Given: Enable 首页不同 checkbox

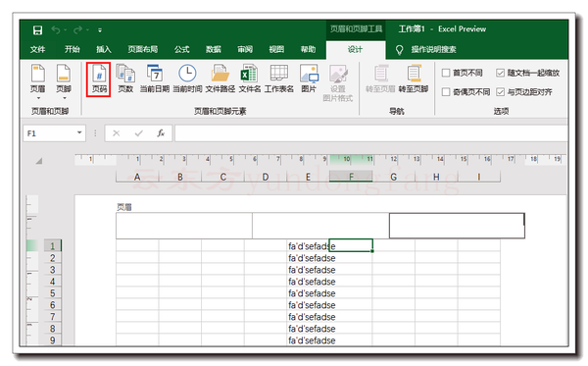Looking at the screenshot, I should pos(446,73).
